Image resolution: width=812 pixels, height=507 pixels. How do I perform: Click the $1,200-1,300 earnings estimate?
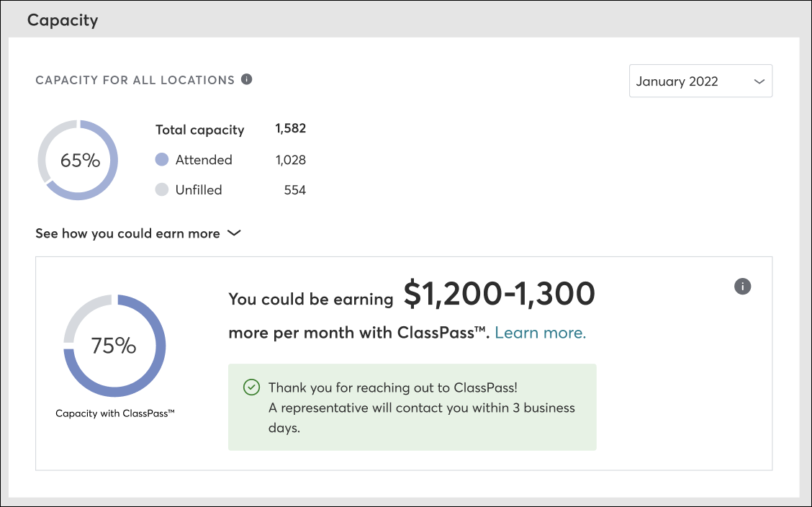coord(499,294)
